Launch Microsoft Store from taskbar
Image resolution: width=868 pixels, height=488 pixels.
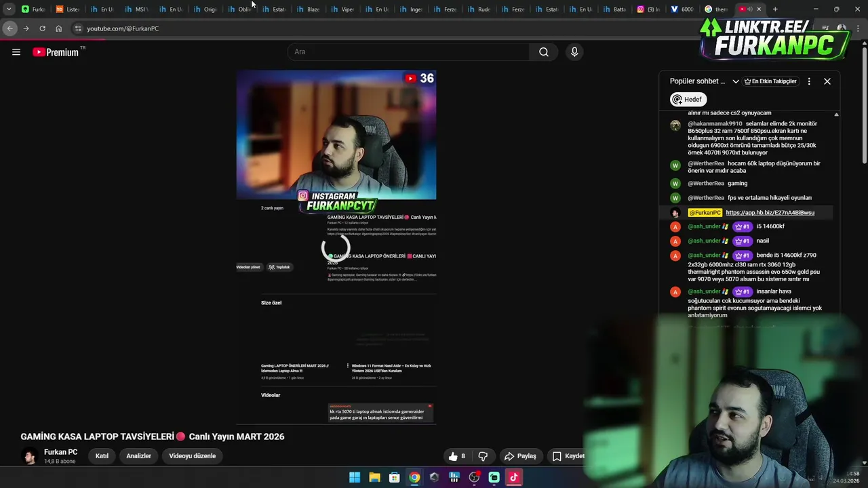[394, 477]
